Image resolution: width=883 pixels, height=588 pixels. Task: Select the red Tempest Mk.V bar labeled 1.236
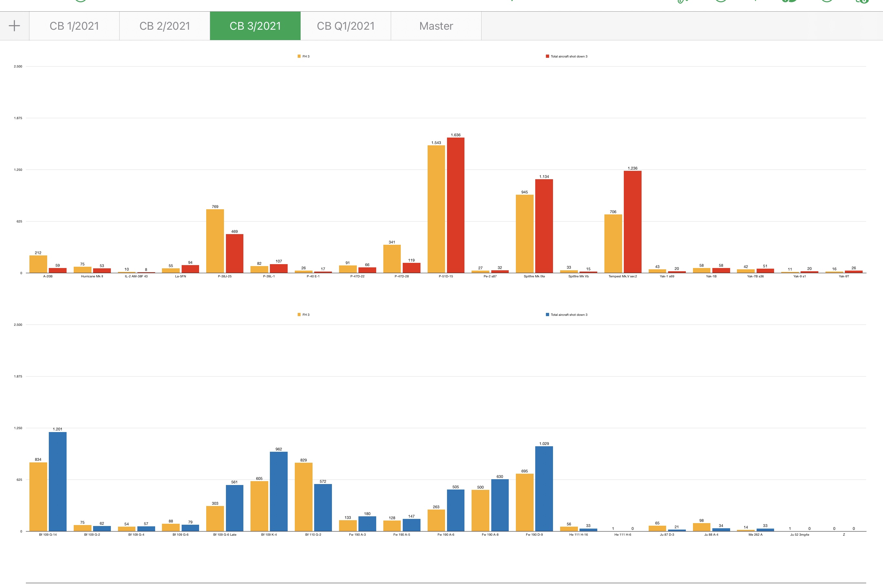click(632, 222)
